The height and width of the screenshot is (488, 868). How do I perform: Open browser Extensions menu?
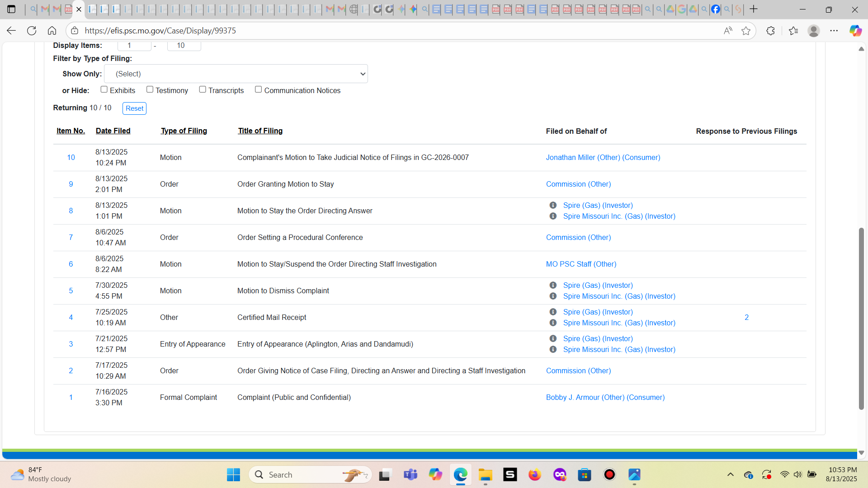point(771,31)
